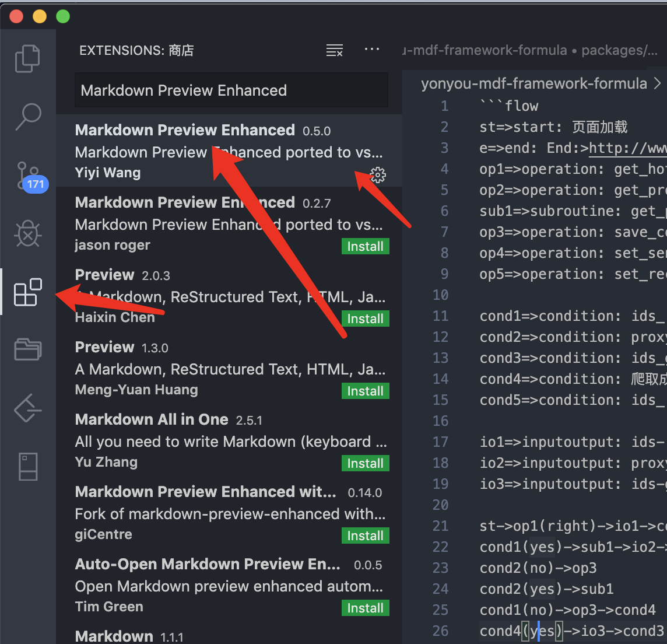
Task: Open the http://ww link on line 3
Action: pyautogui.click(x=628, y=148)
